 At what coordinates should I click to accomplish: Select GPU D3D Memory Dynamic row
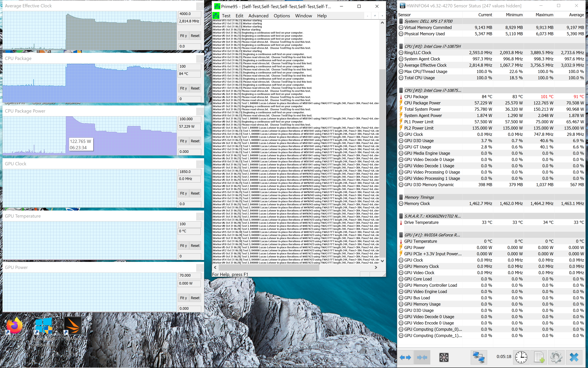(x=491, y=185)
